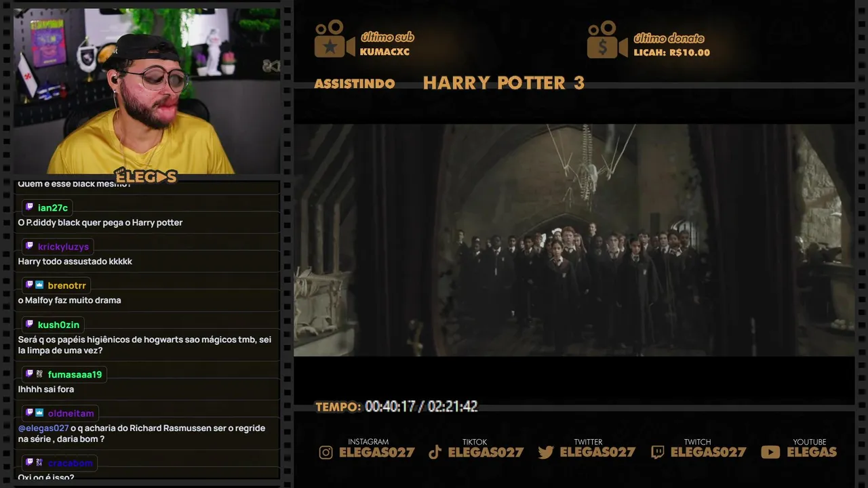Screen dimensions: 868x488
Task: Click the second badge next to fumasaaa19
Action: click(39, 374)
